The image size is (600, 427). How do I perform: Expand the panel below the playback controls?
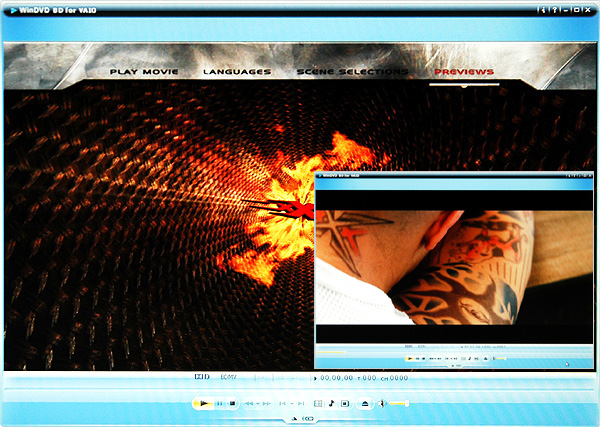pyautogui.click(x=303, y=418)
